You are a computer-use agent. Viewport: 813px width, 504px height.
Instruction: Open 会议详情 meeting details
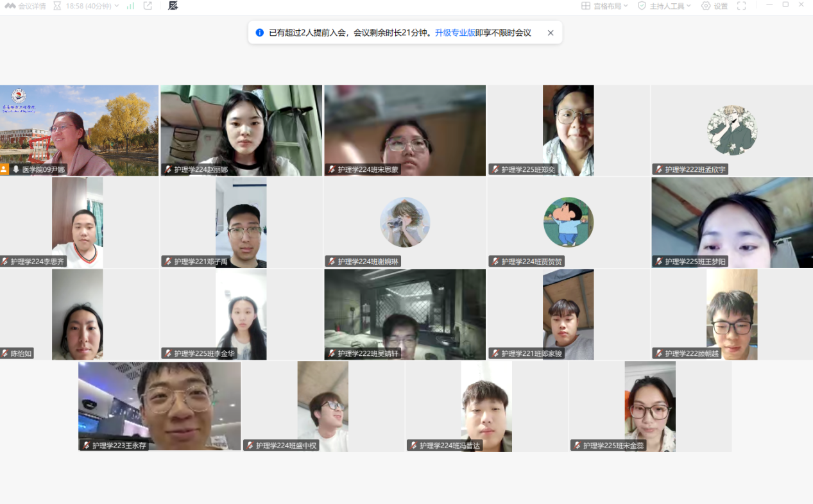[26, 6]
